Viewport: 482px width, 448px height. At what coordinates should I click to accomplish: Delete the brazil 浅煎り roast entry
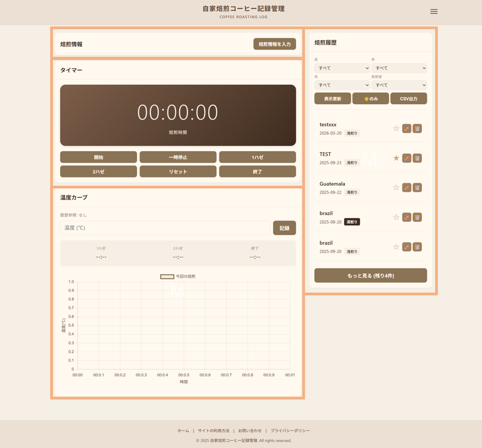coord(417,247)
